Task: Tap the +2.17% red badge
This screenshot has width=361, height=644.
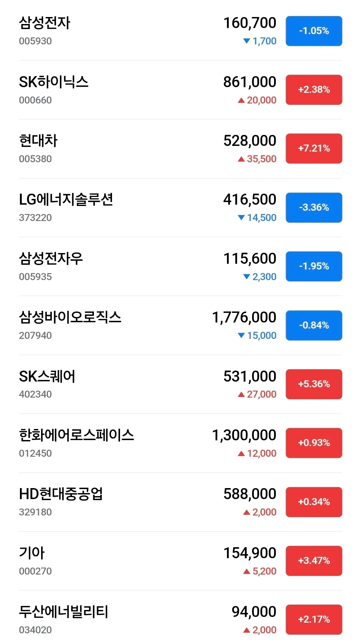Action: coord(314,620)
